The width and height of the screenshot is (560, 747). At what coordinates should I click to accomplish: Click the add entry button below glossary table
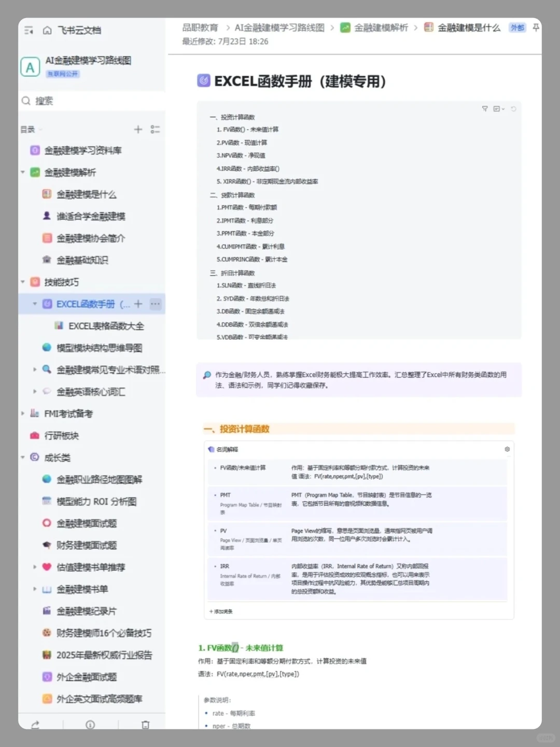(221, 612)
